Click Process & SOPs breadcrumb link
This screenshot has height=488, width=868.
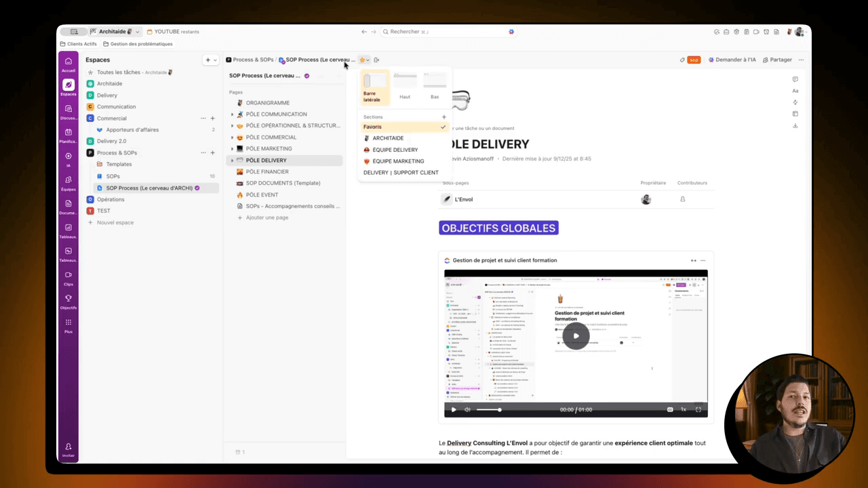tap(253, 60)
